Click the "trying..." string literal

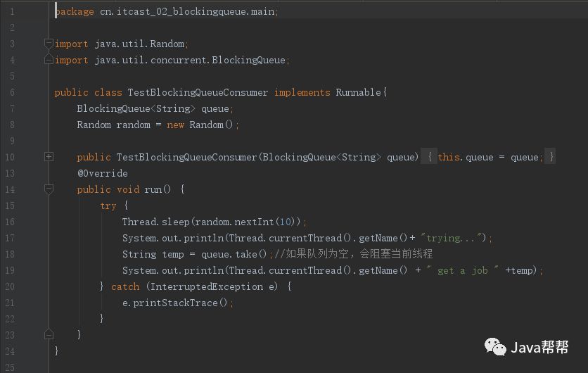click(453, 238)
